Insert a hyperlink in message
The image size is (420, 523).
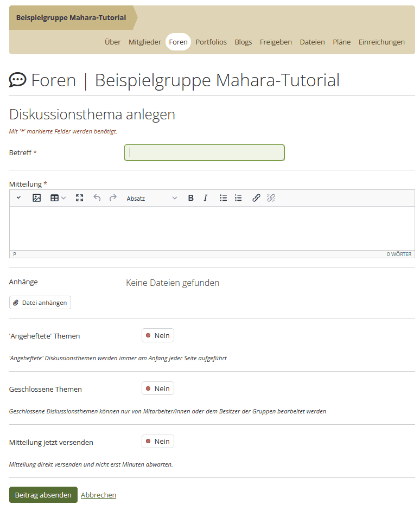click(x=256, y=198)
